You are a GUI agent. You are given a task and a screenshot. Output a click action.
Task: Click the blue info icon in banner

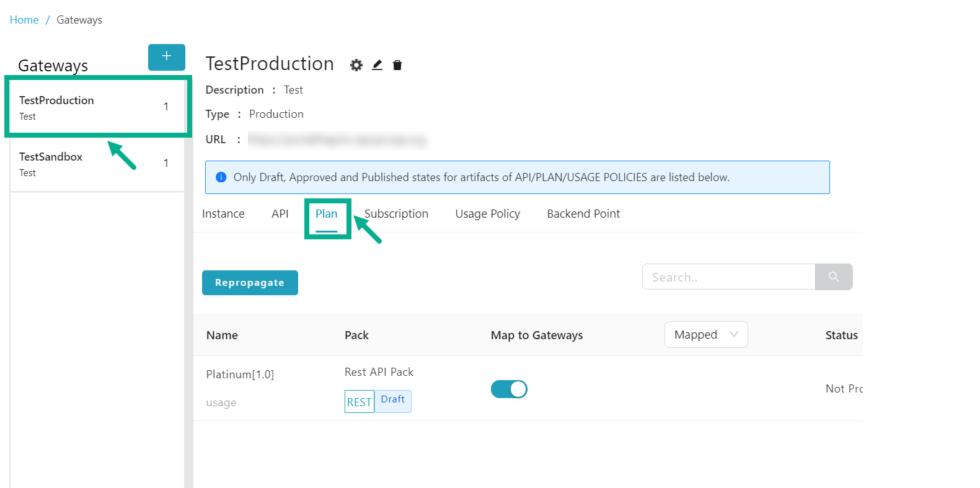point(221,177)
